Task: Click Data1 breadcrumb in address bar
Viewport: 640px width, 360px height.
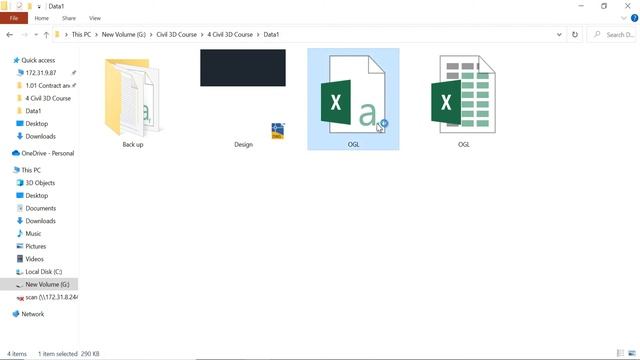Action: [271, 35]
